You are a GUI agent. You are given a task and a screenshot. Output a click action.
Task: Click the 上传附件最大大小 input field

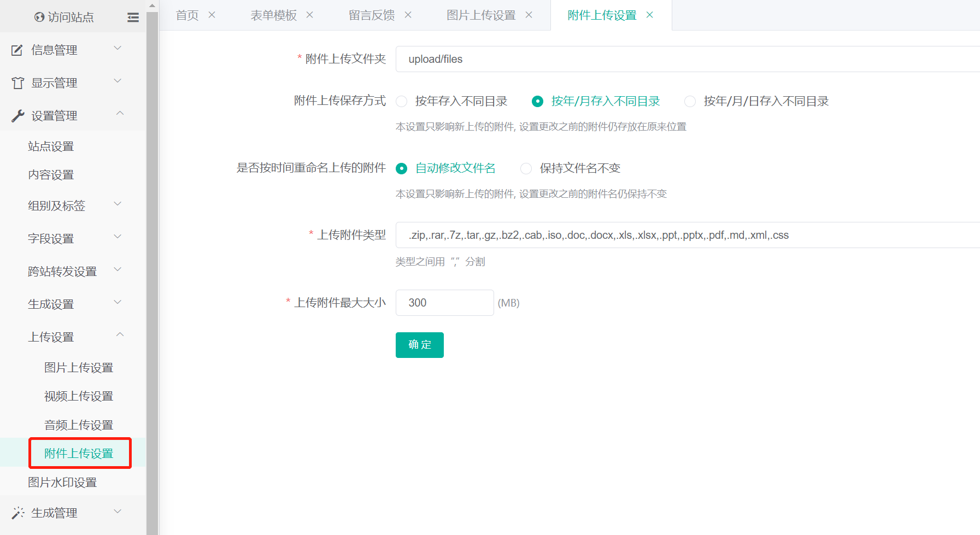tap(444, 303)
